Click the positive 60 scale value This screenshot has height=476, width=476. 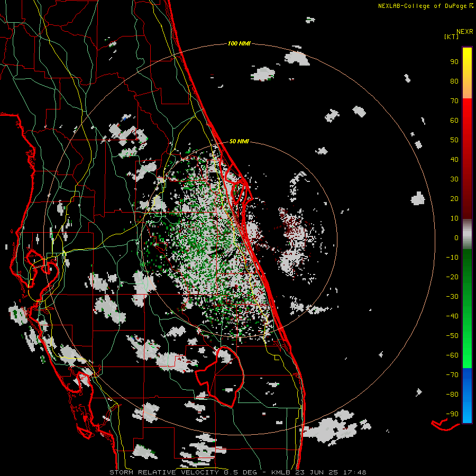coord(454,120)
